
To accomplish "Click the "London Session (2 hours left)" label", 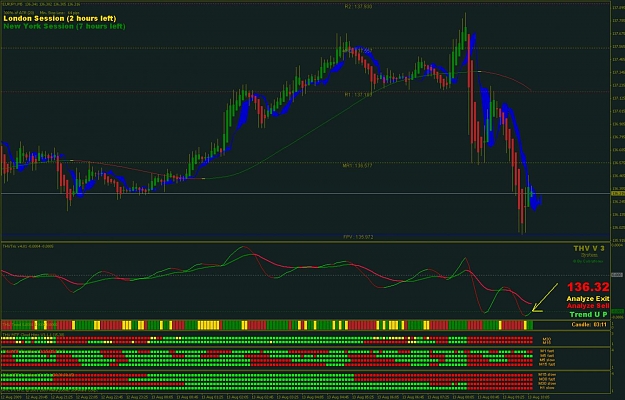I will (60, 19).
